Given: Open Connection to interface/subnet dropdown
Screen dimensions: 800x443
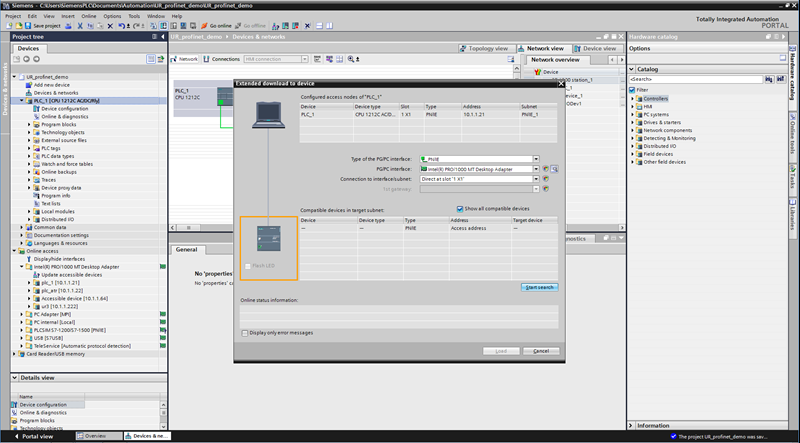Looking at the screenshot, I should [536, 178].
